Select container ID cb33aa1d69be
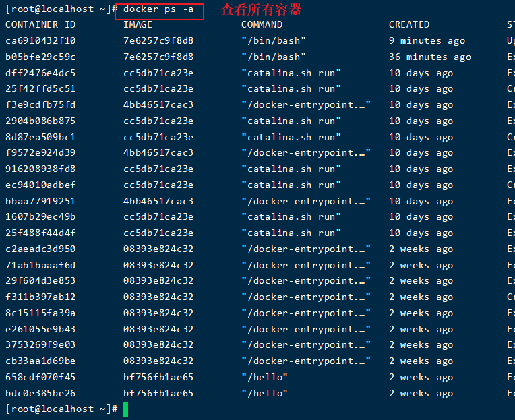Image resolution: width=515 pixels, height=420 pixels. tap(40, 361)
